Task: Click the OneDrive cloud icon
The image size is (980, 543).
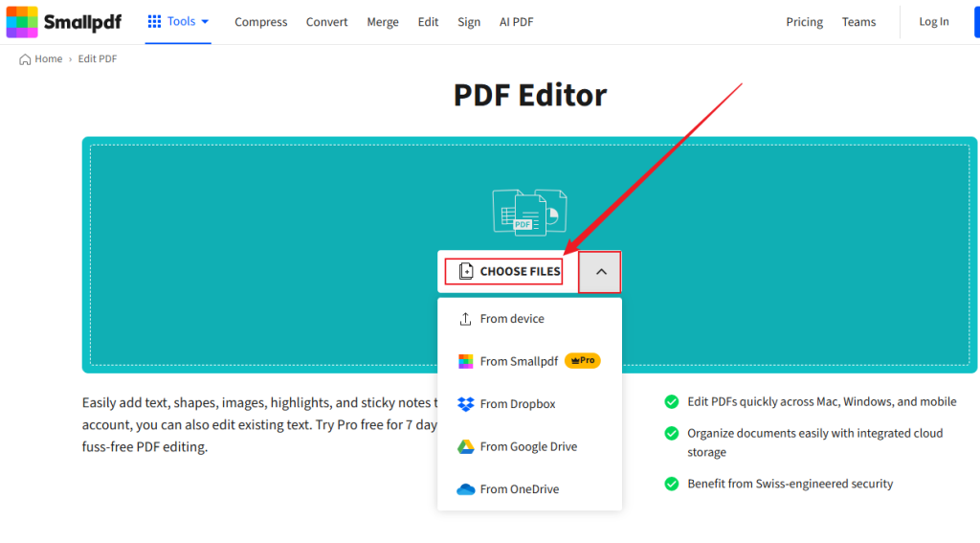Action: 466,489
